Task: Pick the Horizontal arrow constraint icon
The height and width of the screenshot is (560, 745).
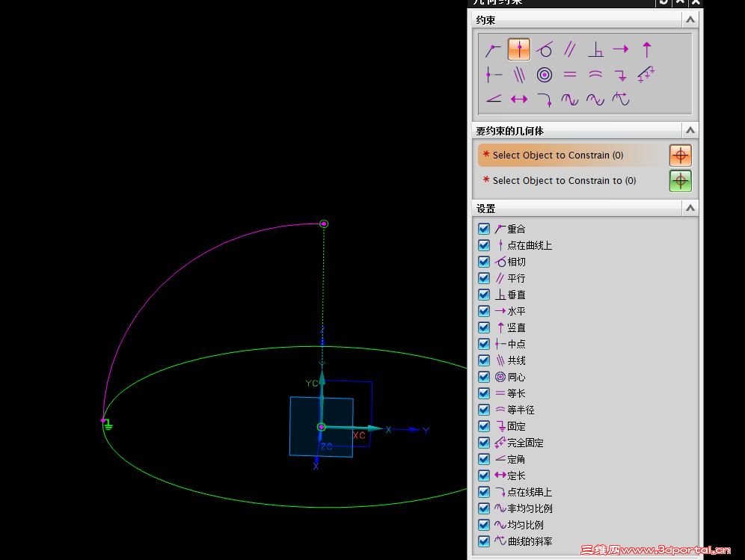Action: click(621, 49)
